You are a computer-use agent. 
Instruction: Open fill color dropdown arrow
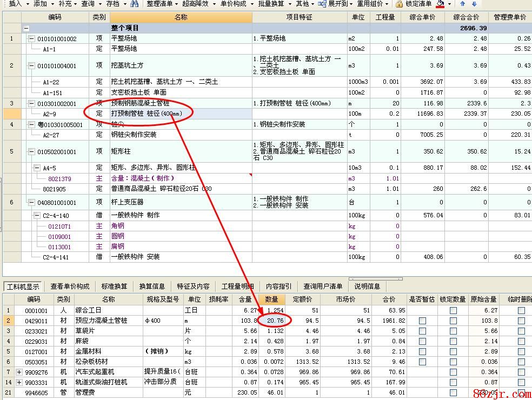click(x=449, y=4)
